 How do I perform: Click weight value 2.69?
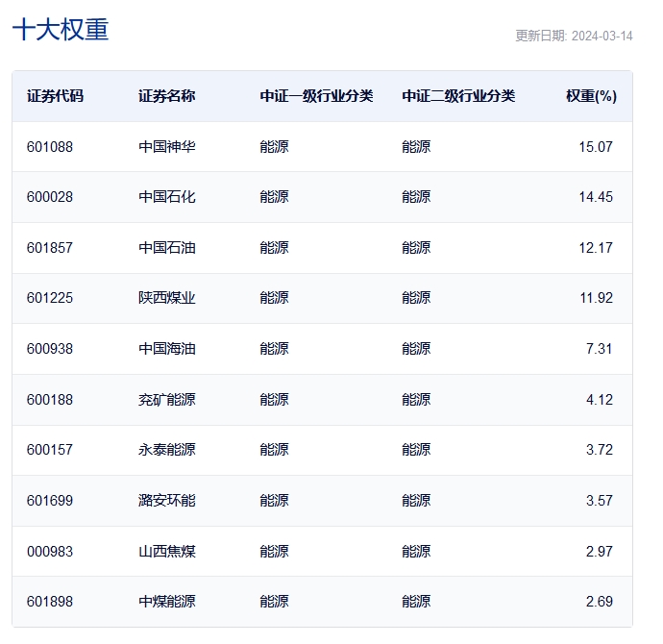click(x=600, y=601)
